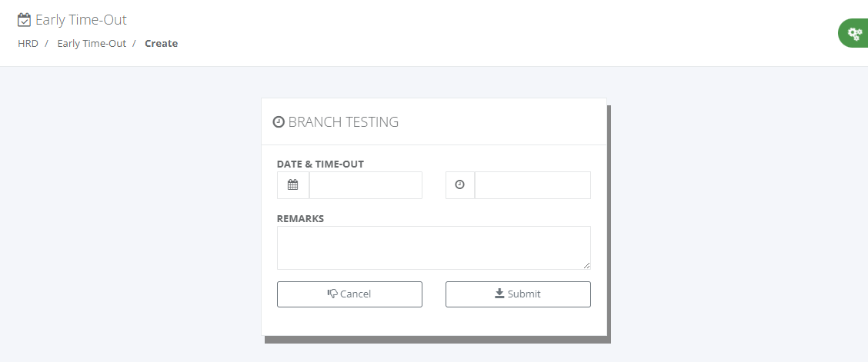Click inside the Remarks text area
The height and width of the screenshot is (362, 868).
433,247
